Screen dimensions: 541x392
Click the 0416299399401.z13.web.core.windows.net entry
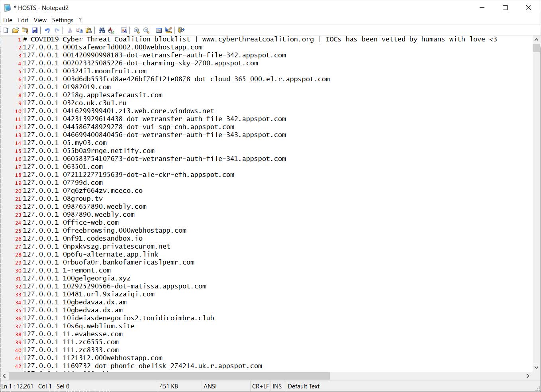[139, 111]
